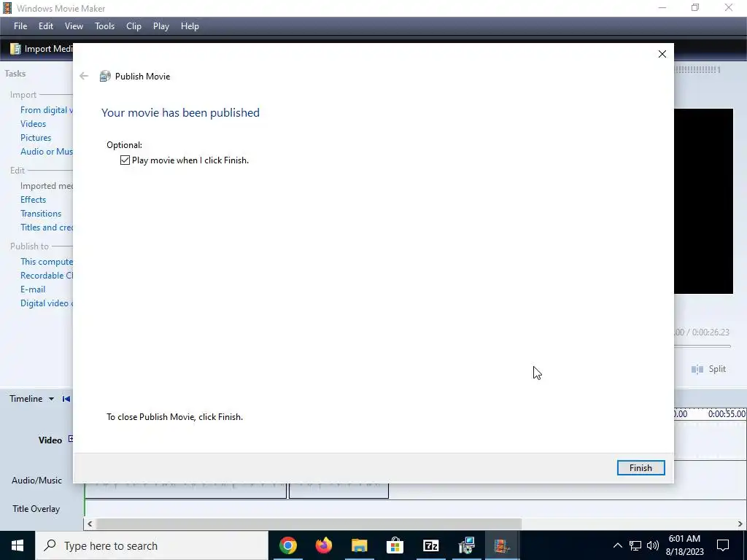Open the Help menu
This screenshot has height=560, width=747.
click(190, 26)
